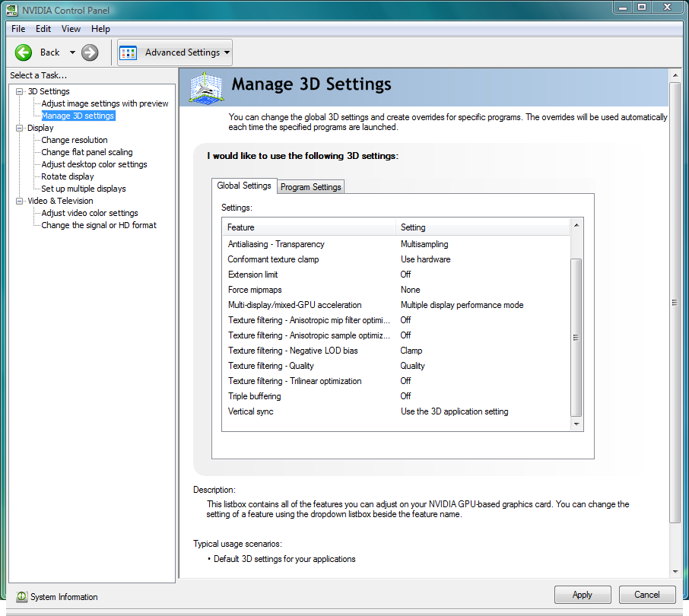Collapse the 3D Settings tree node
The image size is (689, 616).
[19, 91]
